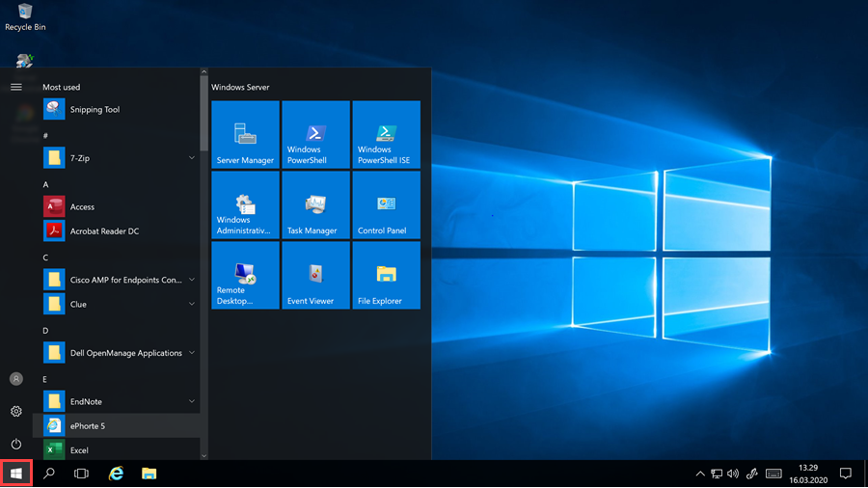The width and height of the screenshot is (868, 488).
Task: Open taskbar Search magnifier
Action: (49, 474)
